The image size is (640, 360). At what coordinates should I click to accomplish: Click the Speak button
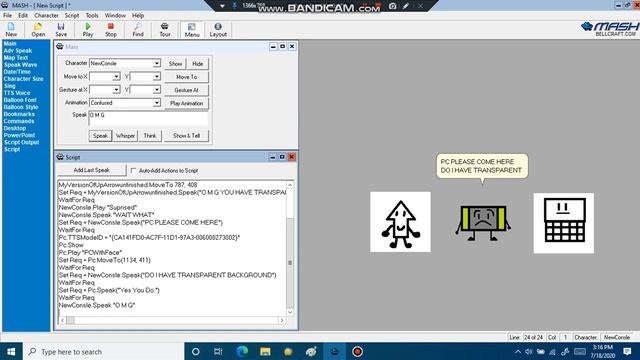click(100, 136)
